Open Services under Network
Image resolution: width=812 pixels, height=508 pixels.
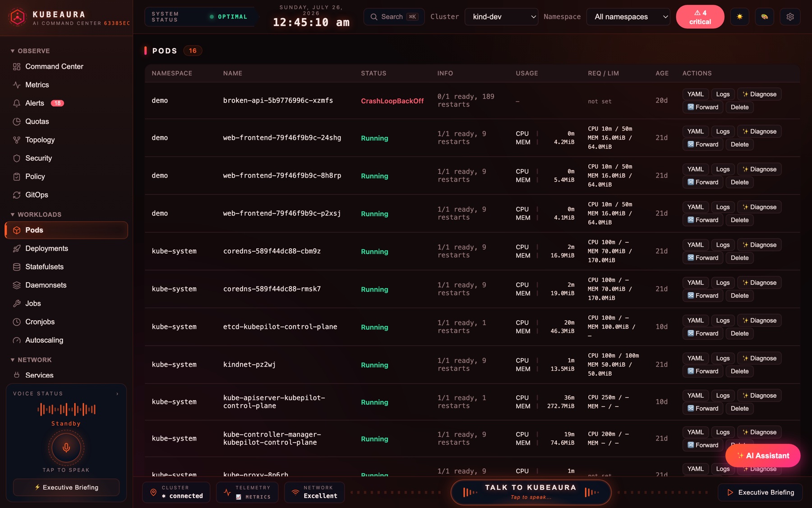(x=66, y=375)
